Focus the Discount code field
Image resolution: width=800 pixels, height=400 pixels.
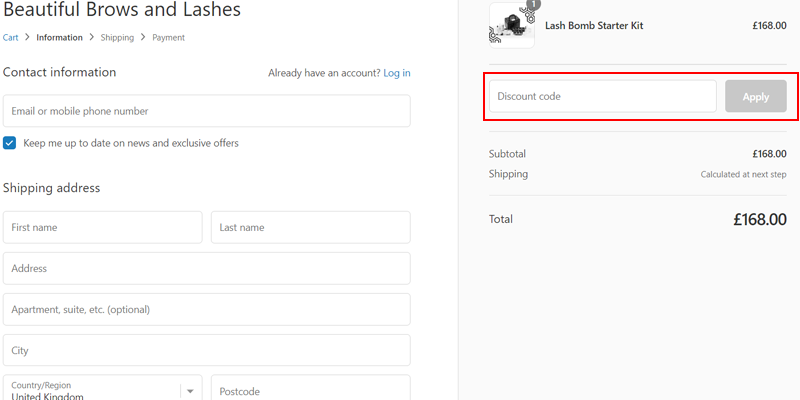coord(602,96)
